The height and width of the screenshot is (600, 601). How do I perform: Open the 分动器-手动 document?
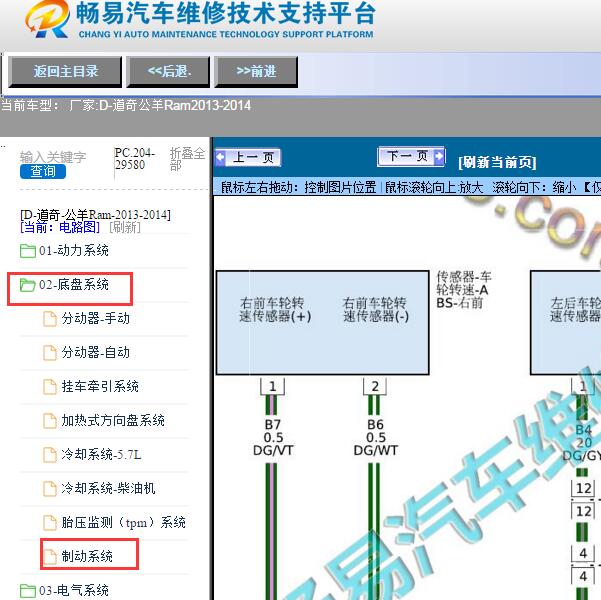tap(96, 319)
